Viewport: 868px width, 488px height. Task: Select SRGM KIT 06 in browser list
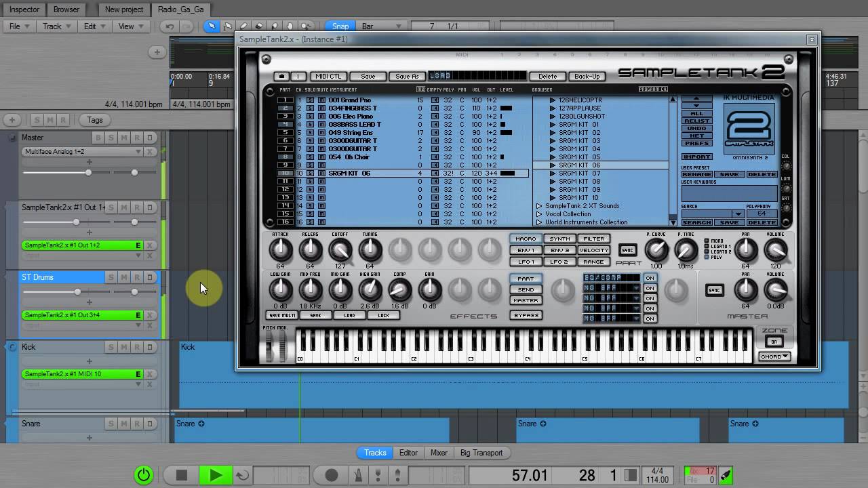(x=600, y=165)
